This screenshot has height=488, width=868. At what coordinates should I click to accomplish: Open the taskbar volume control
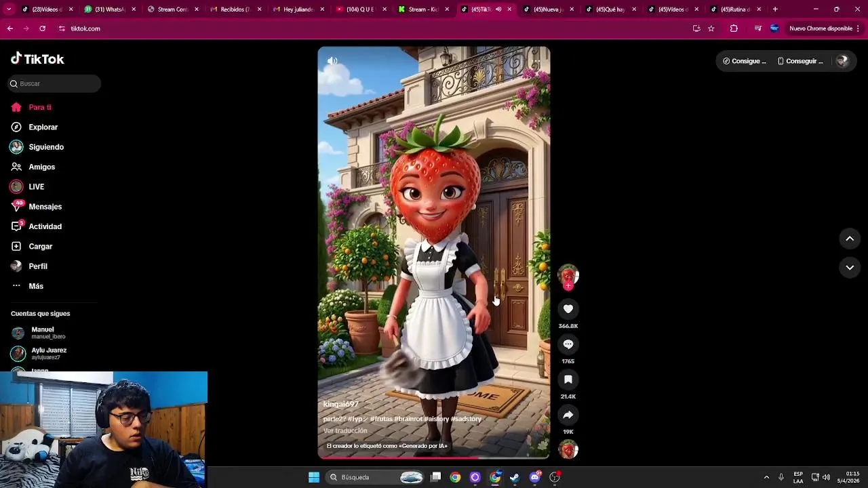[826, 477]
